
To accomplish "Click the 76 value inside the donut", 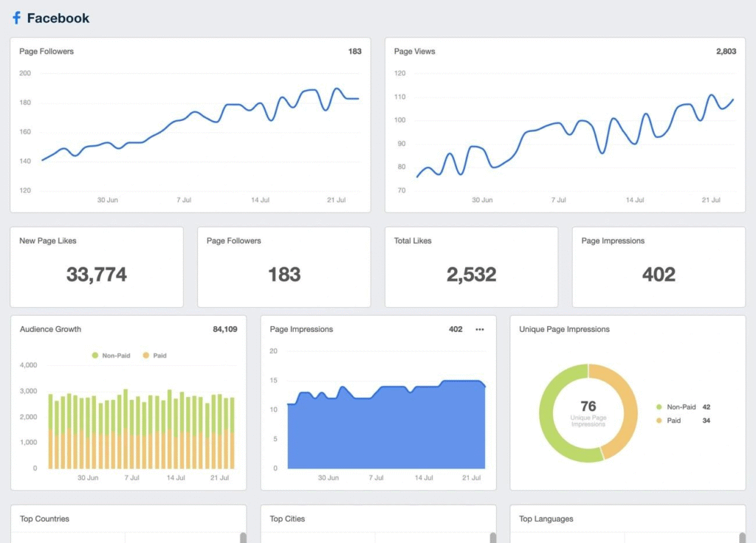I will click(x=588, y=407).
